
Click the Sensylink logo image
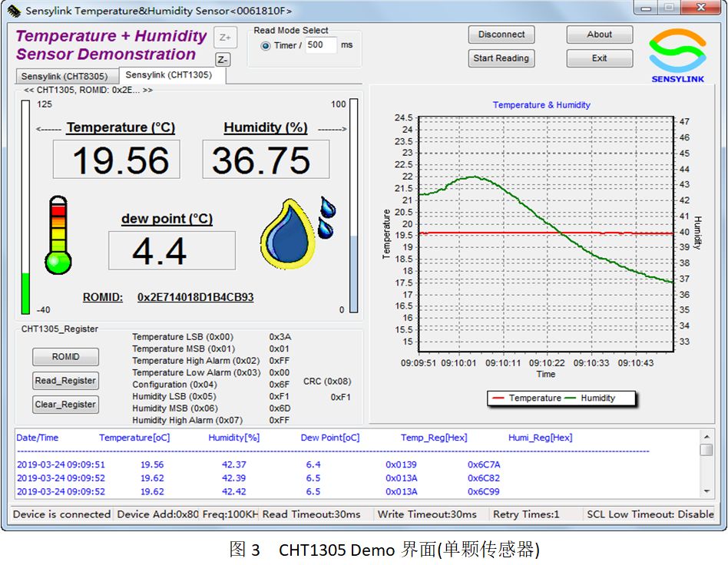[677, 56]
